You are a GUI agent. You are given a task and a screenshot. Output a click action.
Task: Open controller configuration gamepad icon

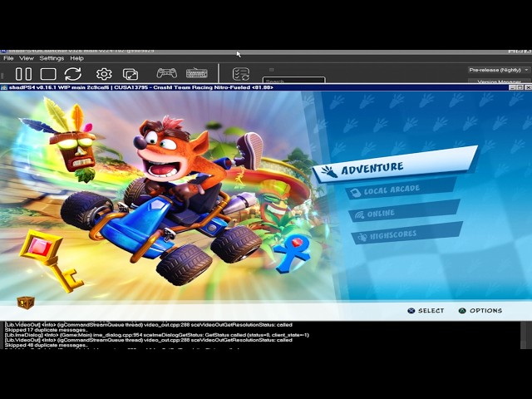pyautogui.click(x=166, y=73)
